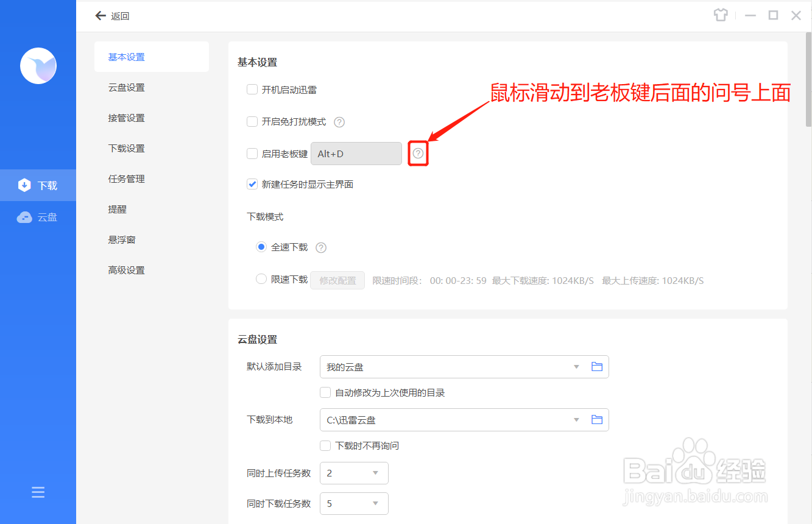Click the 限速时间段 00:00-23:59 text
This screenshot has width=812, height=524.
click(429, 281)
